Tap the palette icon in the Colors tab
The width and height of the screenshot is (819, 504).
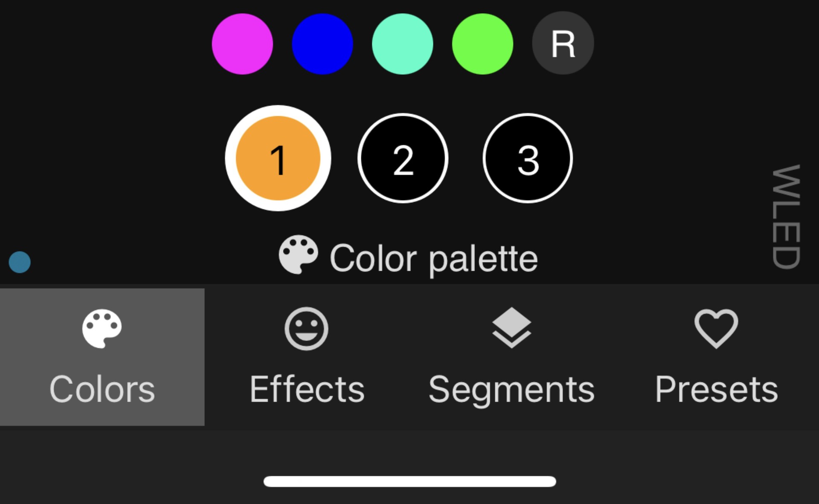[102, 328]
